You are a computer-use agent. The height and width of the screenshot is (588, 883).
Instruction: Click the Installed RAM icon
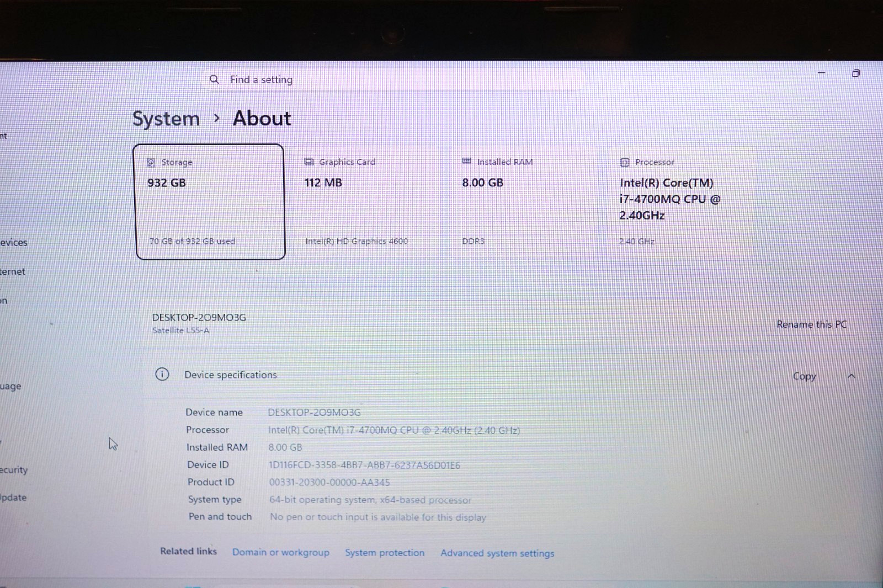point(466,161)
